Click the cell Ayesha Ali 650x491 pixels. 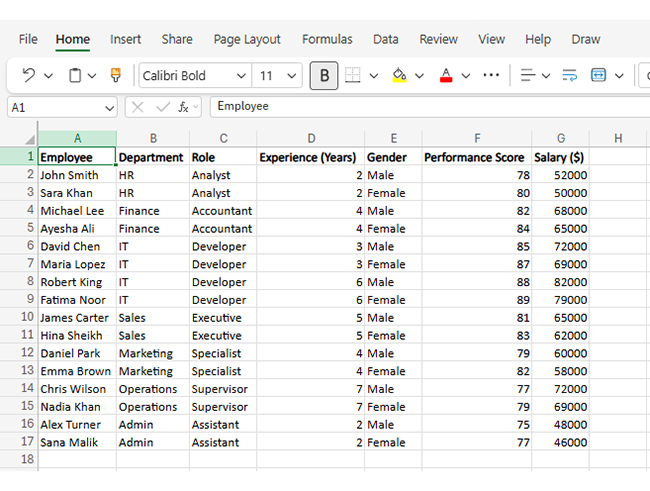click(78, 229)
